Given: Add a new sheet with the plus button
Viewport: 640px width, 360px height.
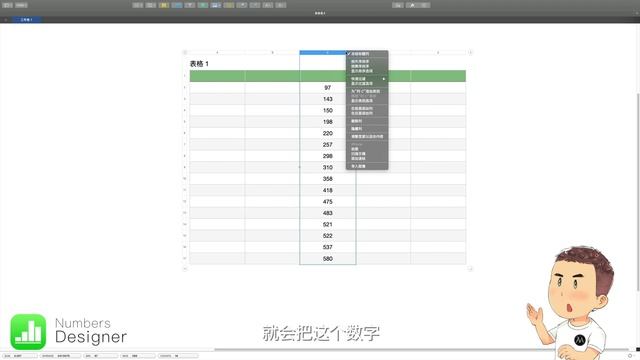Looking at the screenshot, I should pos(6,20).
